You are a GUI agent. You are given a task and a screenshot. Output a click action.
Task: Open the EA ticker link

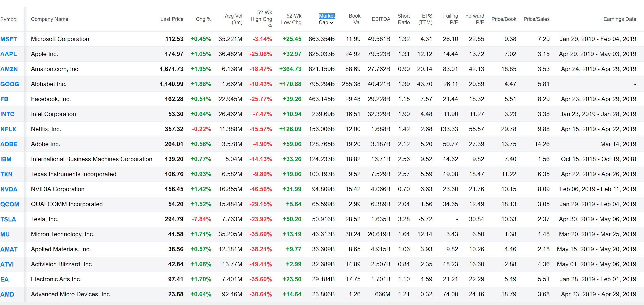(4, 279)
